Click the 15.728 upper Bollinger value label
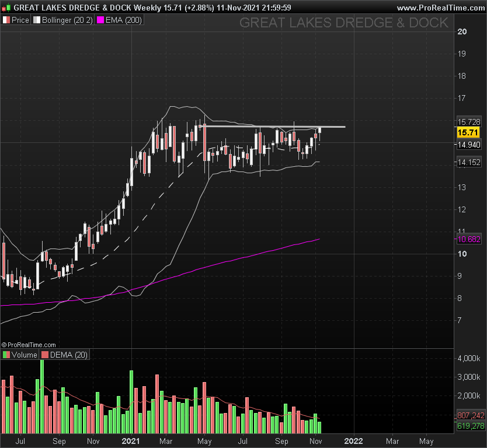487x448 pixels. 469,122
